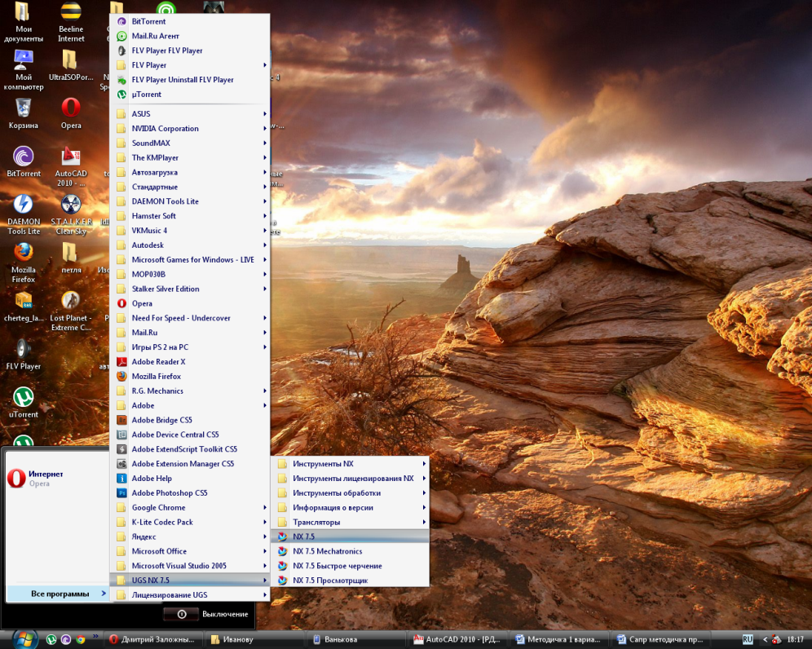Launch NX 7.5 Быстрое черчение
The width and height of the screenshot is (812, 649).
(350, 566)
